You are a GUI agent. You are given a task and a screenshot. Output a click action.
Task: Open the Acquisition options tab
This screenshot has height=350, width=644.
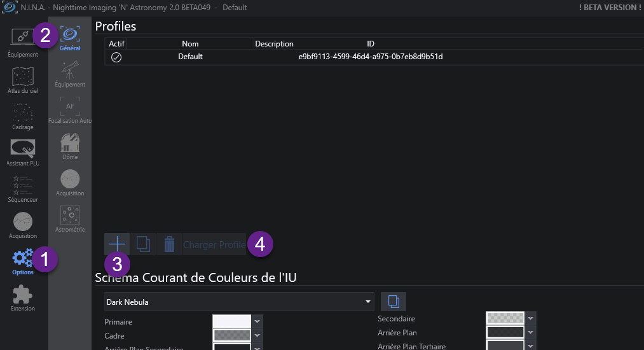(x=70, y=183)
